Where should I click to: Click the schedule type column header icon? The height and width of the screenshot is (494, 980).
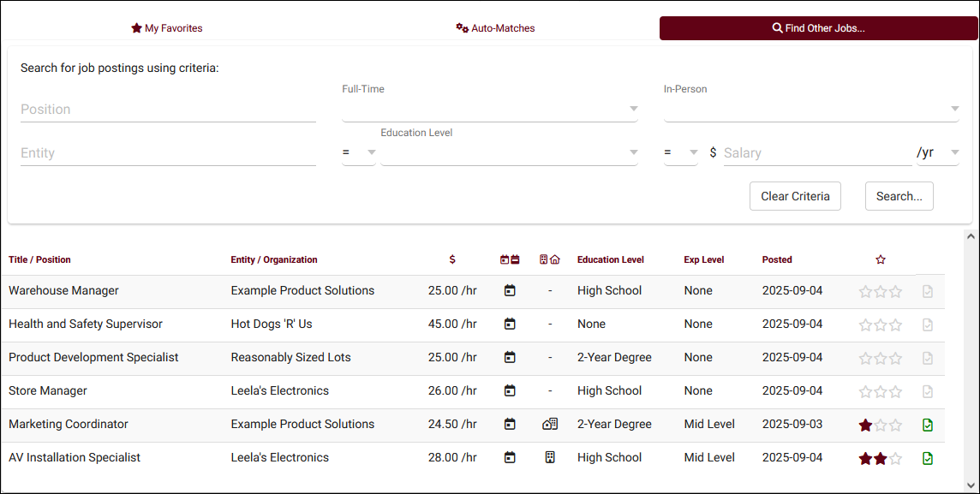(x=510, y=260)
